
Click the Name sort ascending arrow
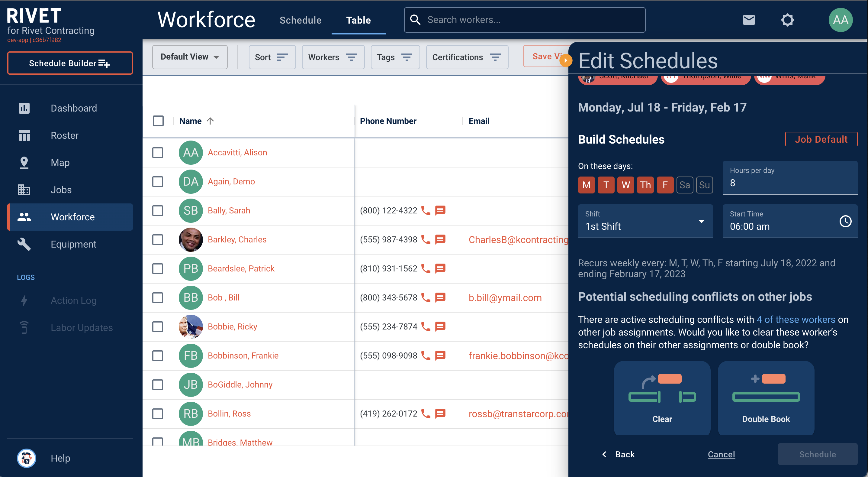pyautogui.click(x=210, y=121)
